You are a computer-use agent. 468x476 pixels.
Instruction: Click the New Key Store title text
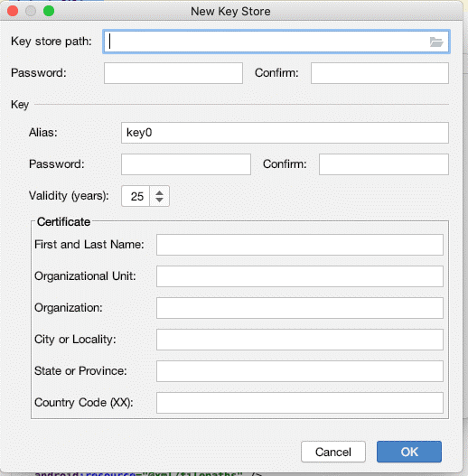(x=230, y=12)
